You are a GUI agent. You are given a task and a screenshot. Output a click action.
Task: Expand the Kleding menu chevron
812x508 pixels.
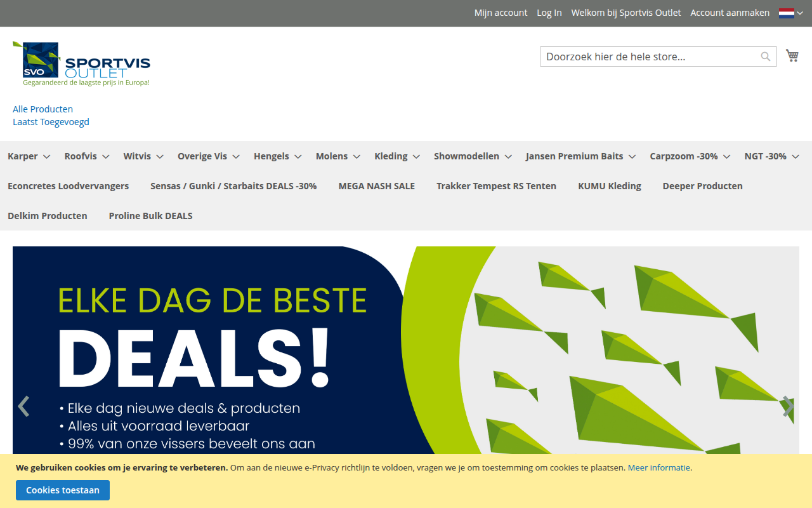click(x=416, y=157)
